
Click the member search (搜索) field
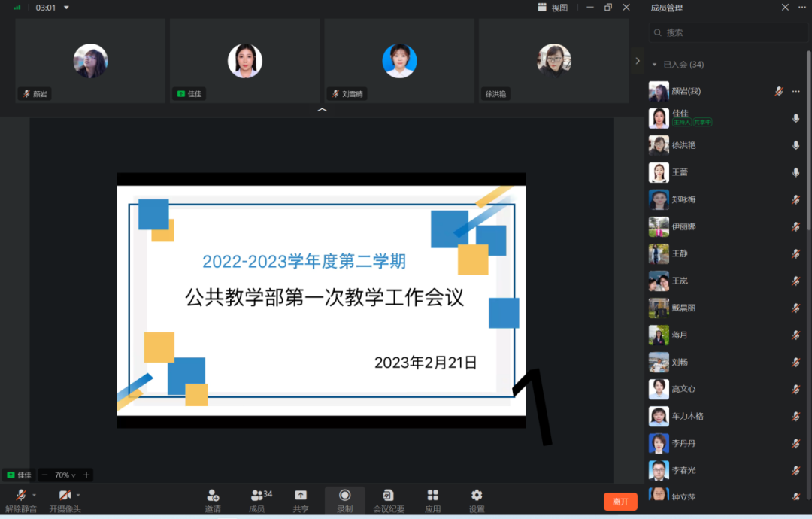pos(728,32)
